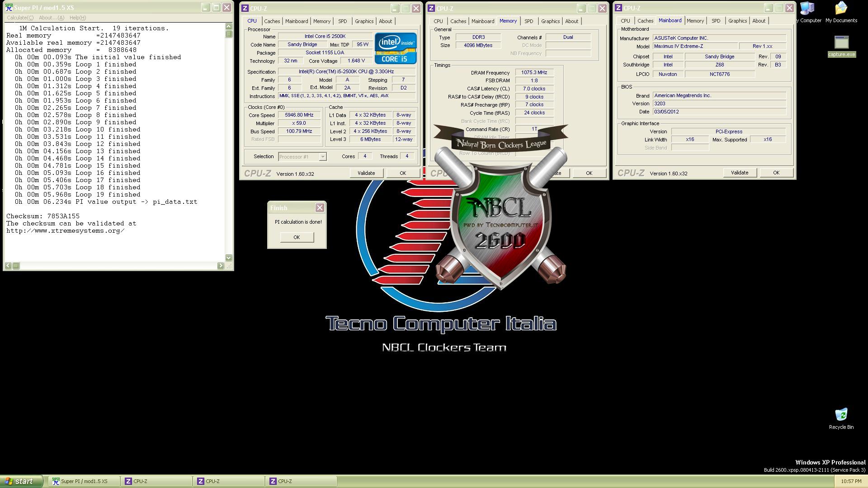Click Super PI vertical scrollbar up arrow
The image size is (868, 488).
229,26
